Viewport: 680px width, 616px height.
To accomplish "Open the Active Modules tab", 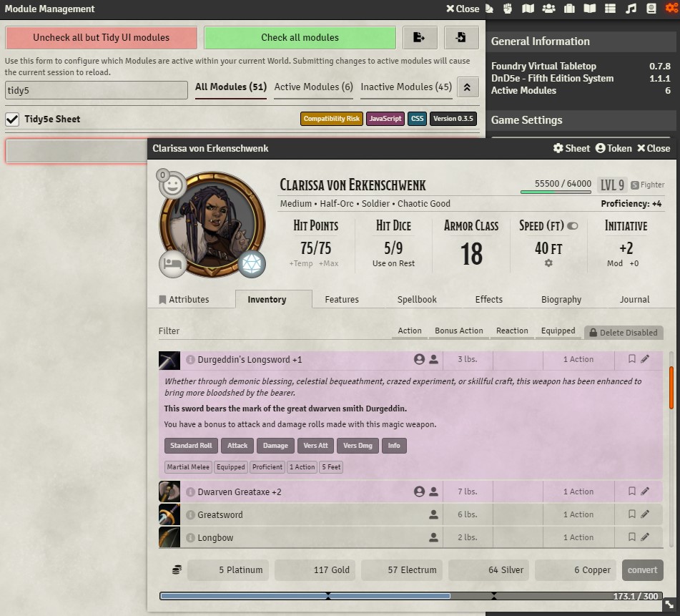I will (x=313, y=87).
